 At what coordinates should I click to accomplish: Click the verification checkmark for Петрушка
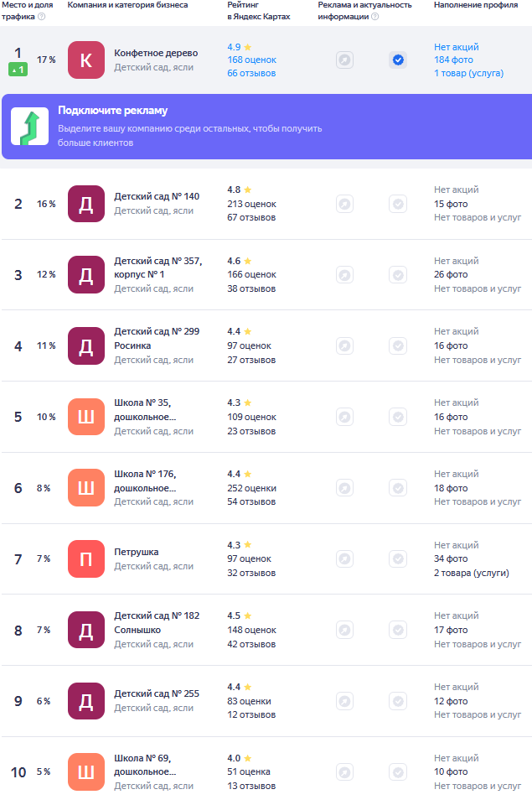tap(398, 558)
